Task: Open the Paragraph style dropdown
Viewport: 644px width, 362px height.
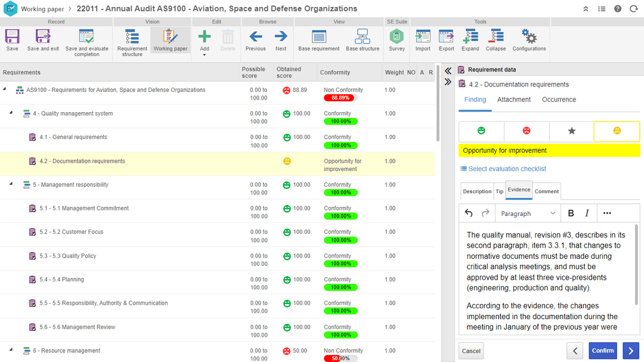Action: point(528,214)
